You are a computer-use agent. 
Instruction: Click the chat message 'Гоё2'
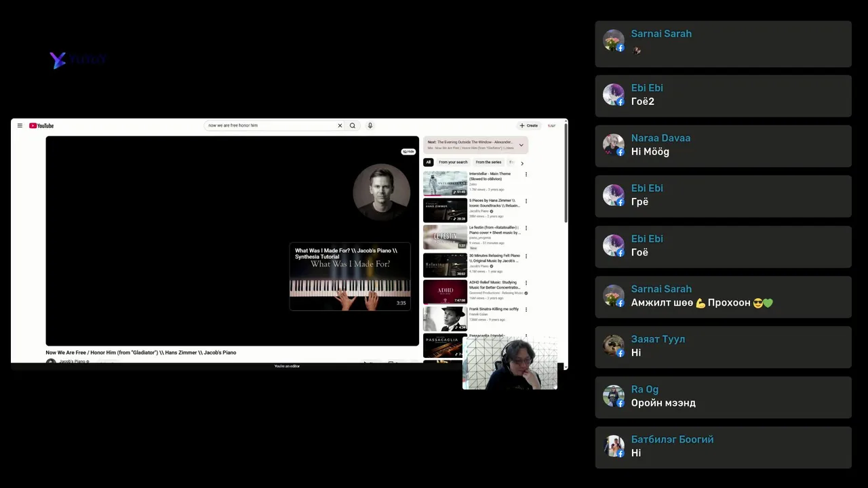(x=643, y=102)
